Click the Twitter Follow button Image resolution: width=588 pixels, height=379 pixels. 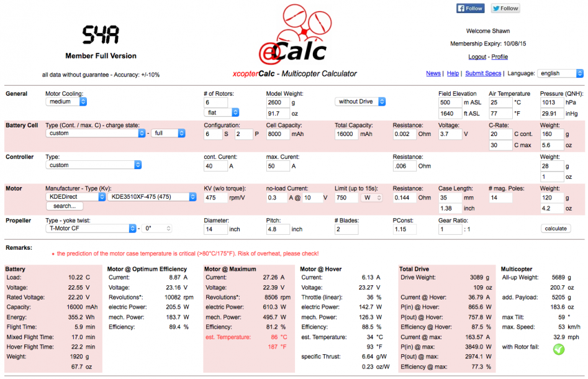pos(505,8)
